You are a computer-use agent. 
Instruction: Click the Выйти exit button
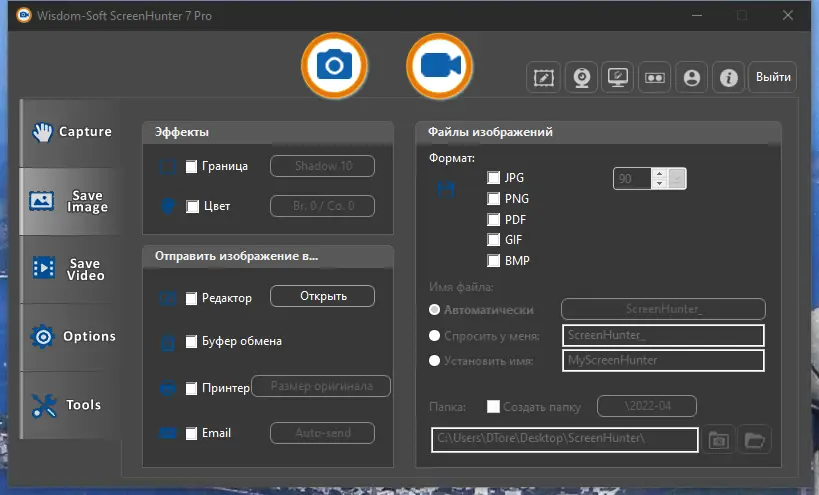pyautogui.click(x=773, y=77)
